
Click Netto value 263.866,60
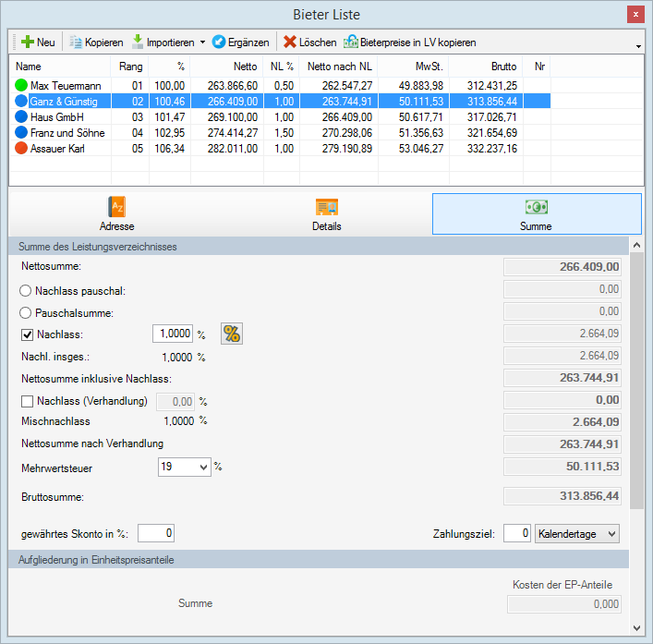tap(233, 86)
